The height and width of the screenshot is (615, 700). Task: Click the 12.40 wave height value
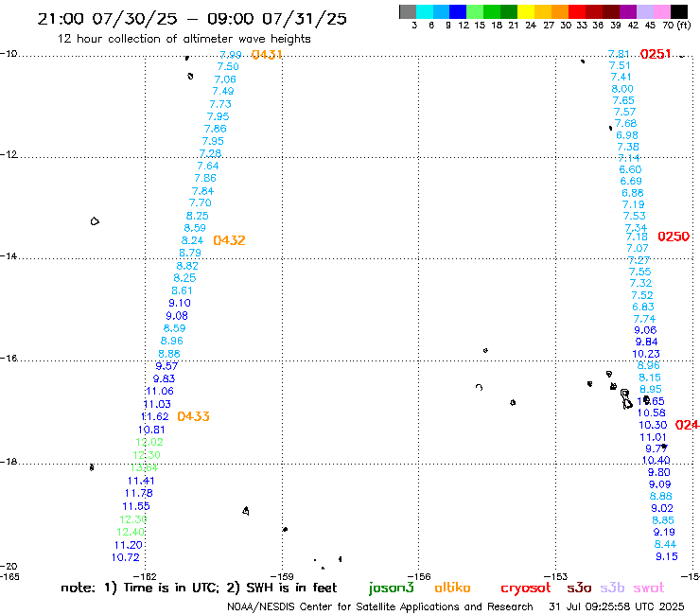click(131, 532)
